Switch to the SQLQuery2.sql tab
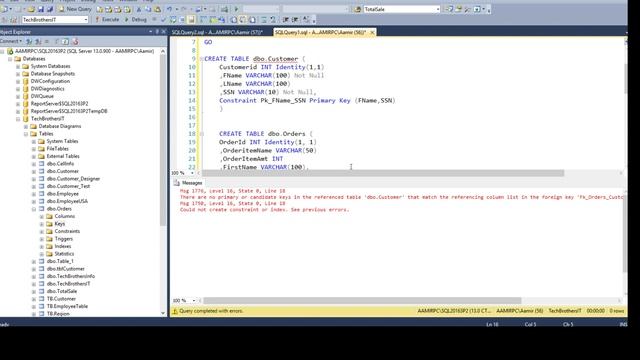The height and width of the screenshot is (360, 640). coord(217,32)
